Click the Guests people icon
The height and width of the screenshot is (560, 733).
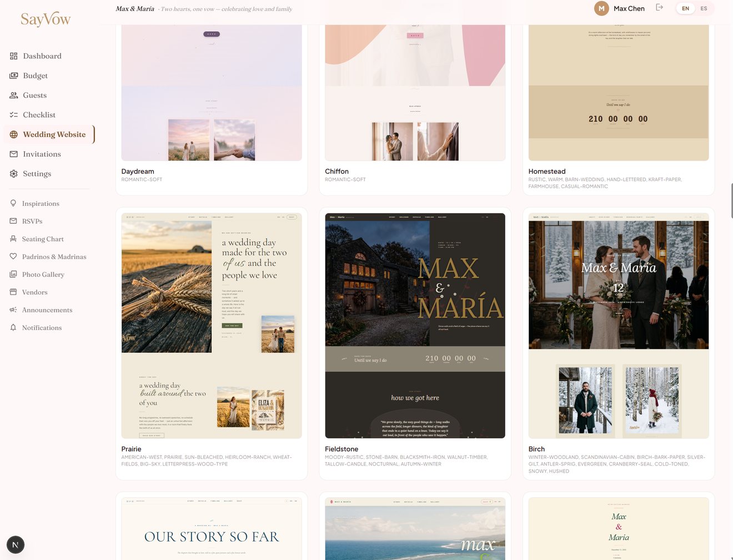(13, 95)
